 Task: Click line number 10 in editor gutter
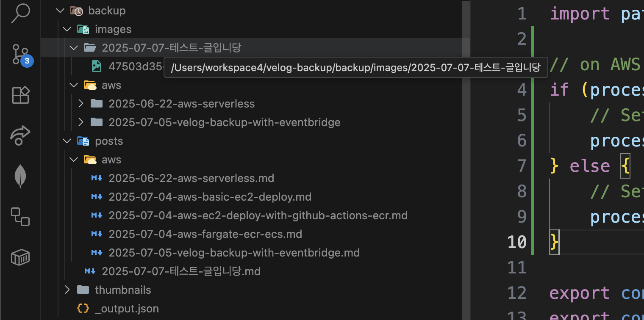point(516,242)
